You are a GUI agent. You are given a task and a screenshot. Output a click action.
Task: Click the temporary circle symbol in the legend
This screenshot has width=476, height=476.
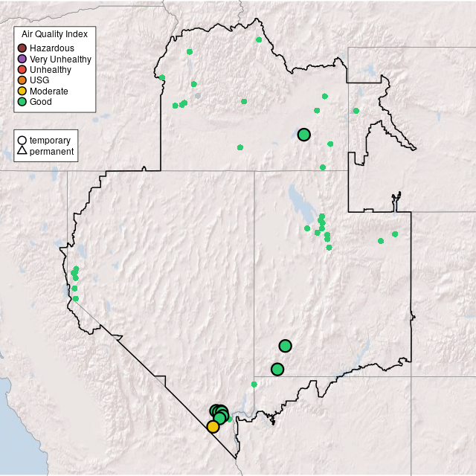22,141
